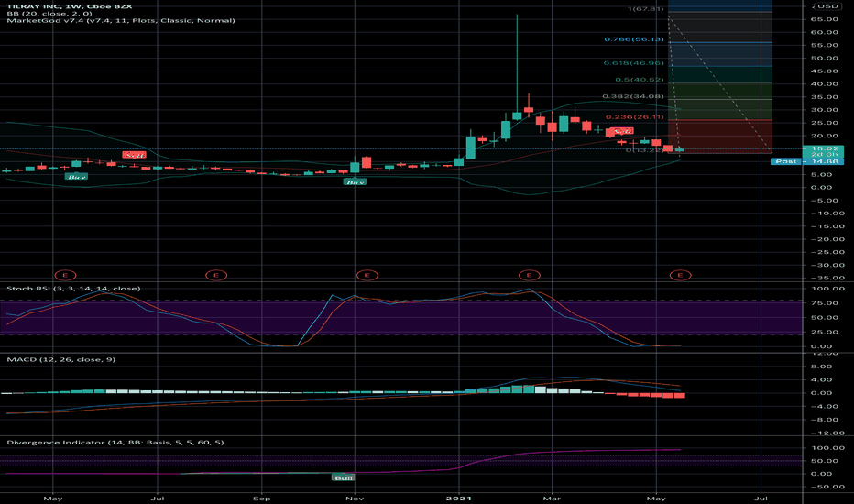Click the 45.00 price axis label
Screen dimensions: 854x504
click(824, 71)
